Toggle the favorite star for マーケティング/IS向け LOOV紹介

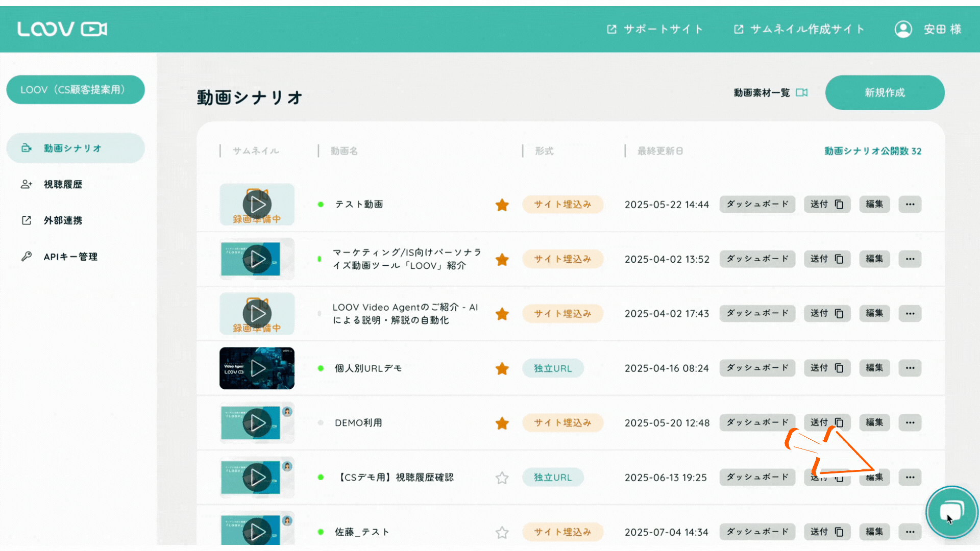(502, 259)
